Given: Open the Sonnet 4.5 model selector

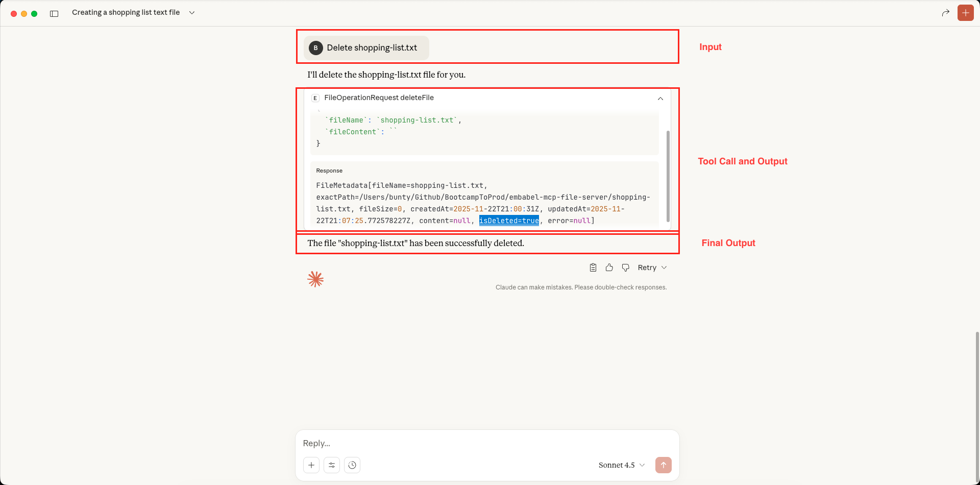Looking at the screenshot, I should [x=621, y=465].
